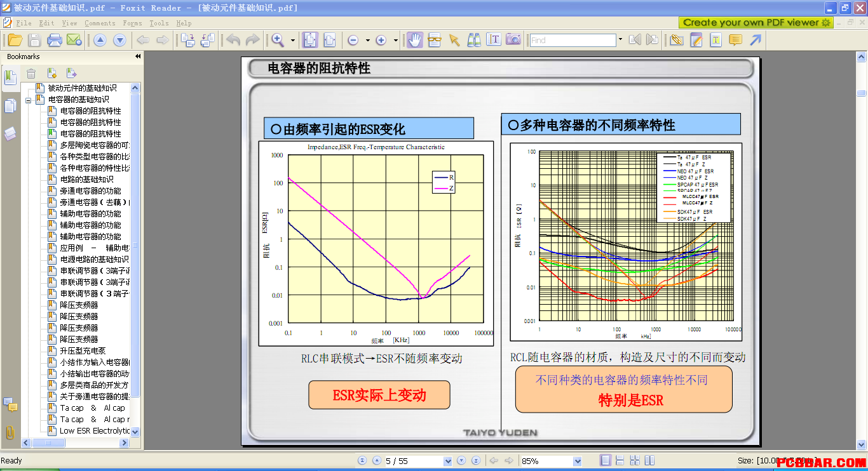
Task: Open search with the binoculars icon
Action: [x=474, y=40]
